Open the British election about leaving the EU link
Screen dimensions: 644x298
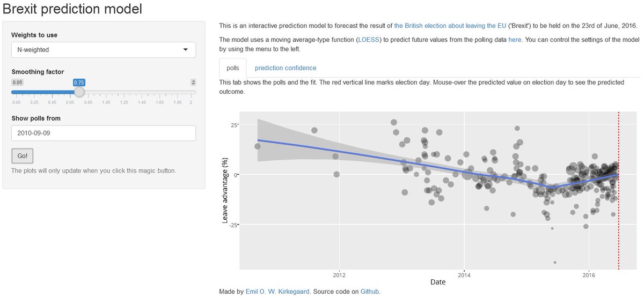pyautogui.click(x=450, y=26)
